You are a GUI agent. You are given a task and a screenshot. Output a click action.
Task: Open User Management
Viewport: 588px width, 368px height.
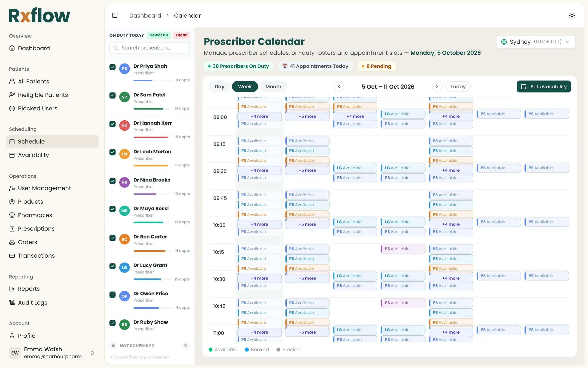(x=52, y=188)
